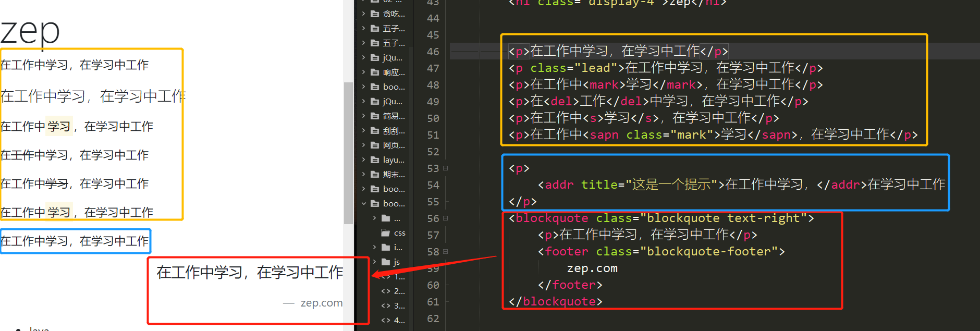Click the '— zep.com' footer in preview
This screenshot has width=980, height=331.
[x=313, y=303]
